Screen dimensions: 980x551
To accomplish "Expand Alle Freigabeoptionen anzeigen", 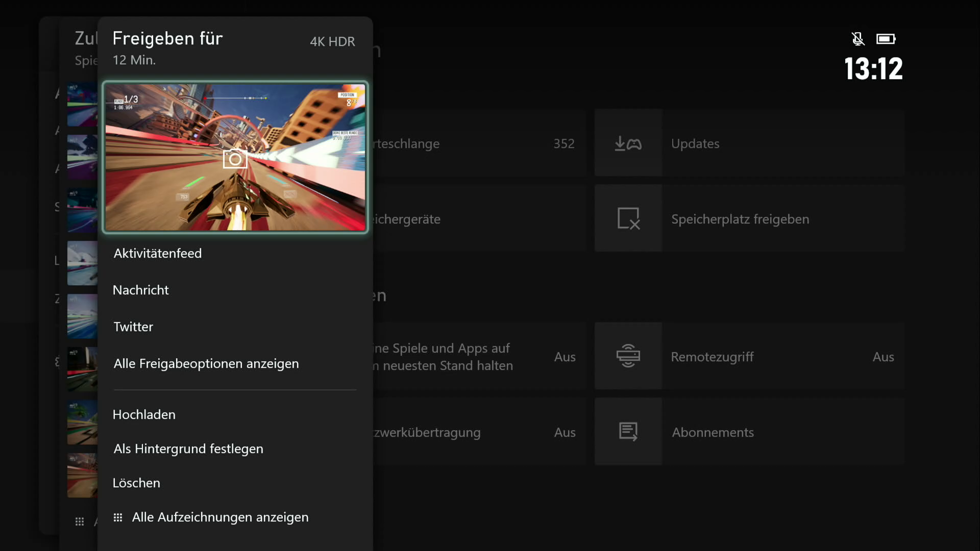I will coord(206,364).
